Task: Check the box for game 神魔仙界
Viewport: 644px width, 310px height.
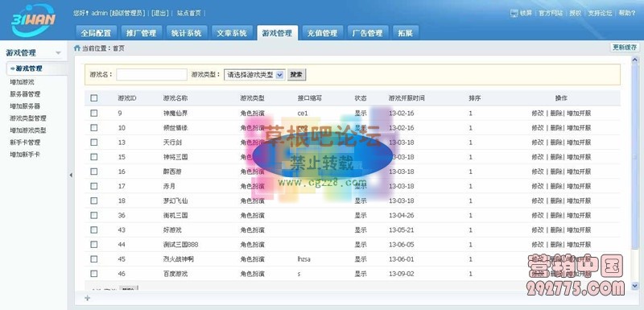Action: (x=94, y=113)
